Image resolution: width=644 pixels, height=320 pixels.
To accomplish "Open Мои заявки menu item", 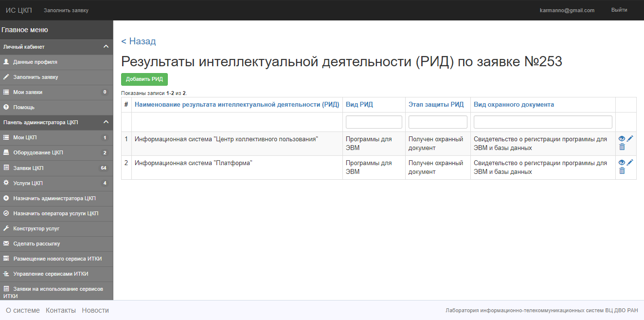I will (56, 92).
